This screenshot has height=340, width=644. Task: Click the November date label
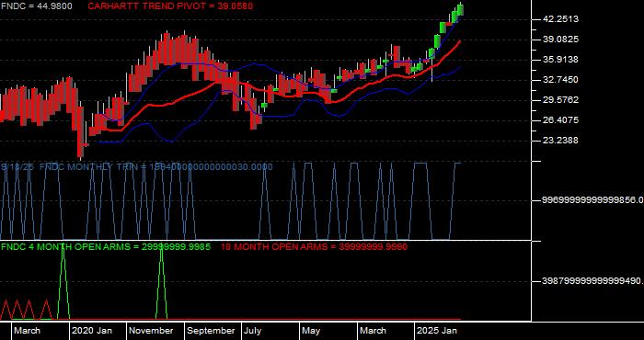152,331
